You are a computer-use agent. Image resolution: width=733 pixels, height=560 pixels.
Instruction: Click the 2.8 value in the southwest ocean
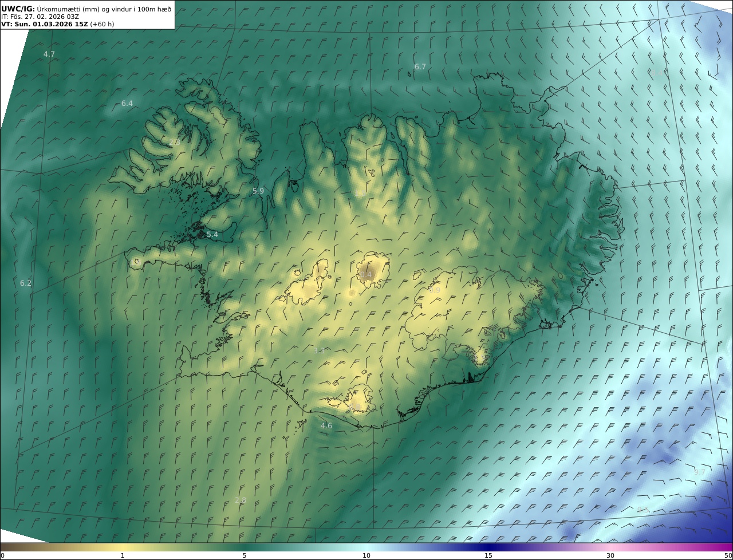point(241,500)
